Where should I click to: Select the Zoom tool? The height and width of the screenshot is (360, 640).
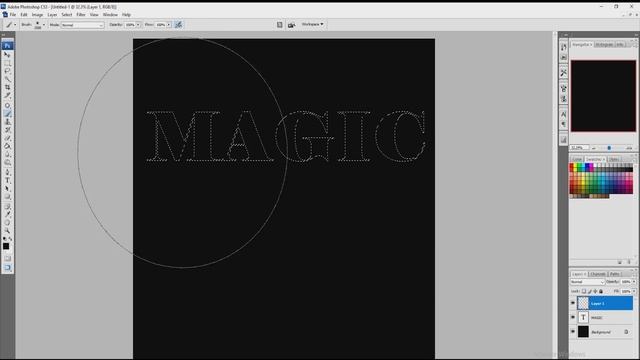[x=7, y=231]
